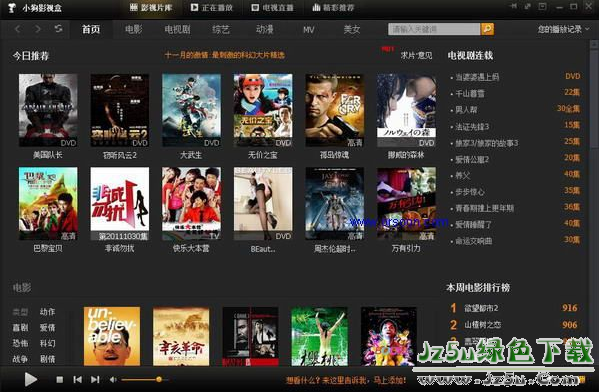The image size is (599, 392).
Task: Select the 动漫 navigation item
Action: 265,29
